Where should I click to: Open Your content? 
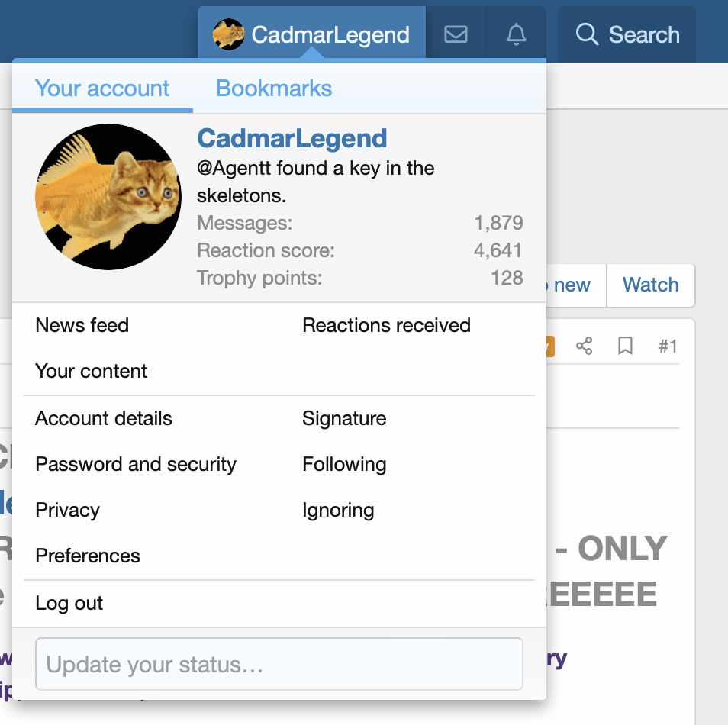pyautogui.click(x=92, y=371)
